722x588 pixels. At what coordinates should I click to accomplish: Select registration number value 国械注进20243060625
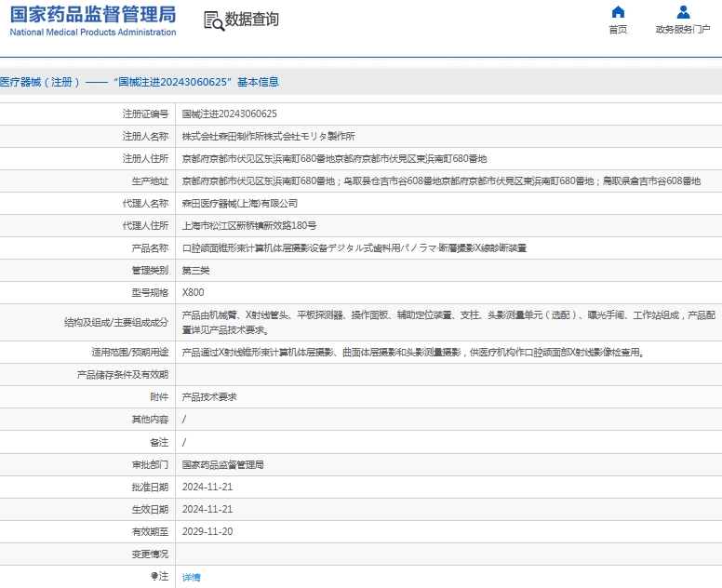pos(229,114)
